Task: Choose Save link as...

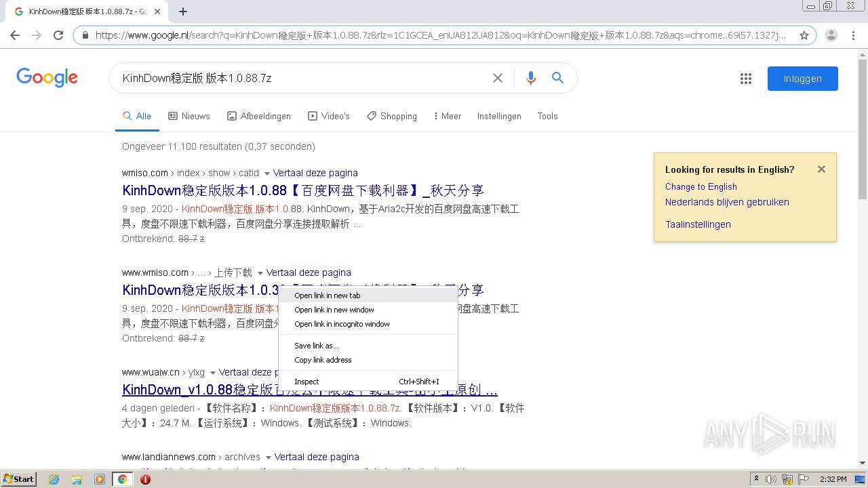Action: (x=368, y=346)
